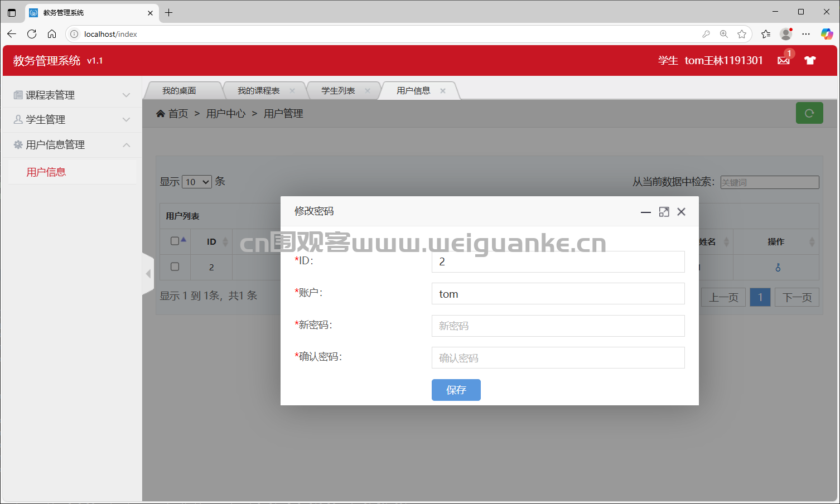Click the t-shirt skin theme icon

(x=810, y=60)
